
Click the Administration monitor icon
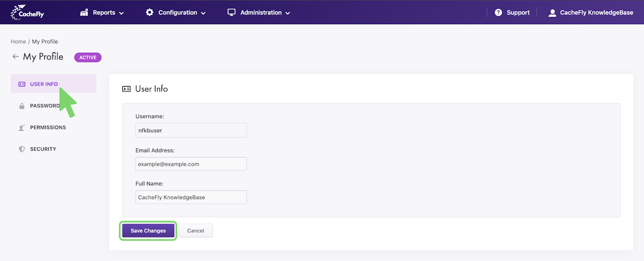tap(231, 12)
